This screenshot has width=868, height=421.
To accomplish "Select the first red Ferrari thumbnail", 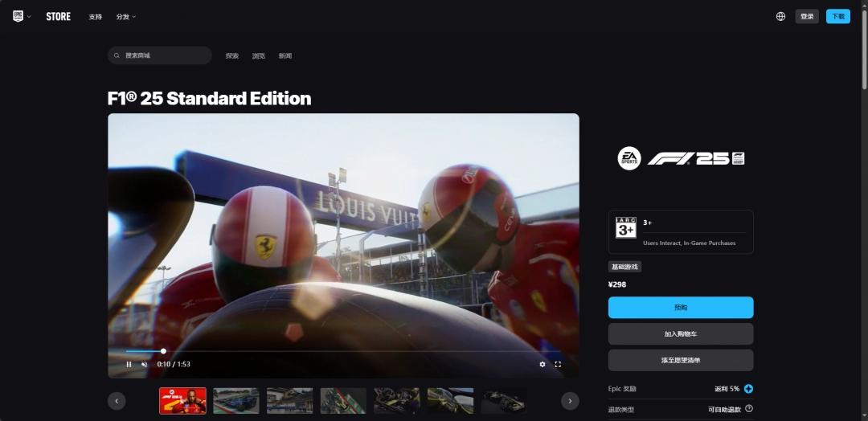I will point(182,401).
